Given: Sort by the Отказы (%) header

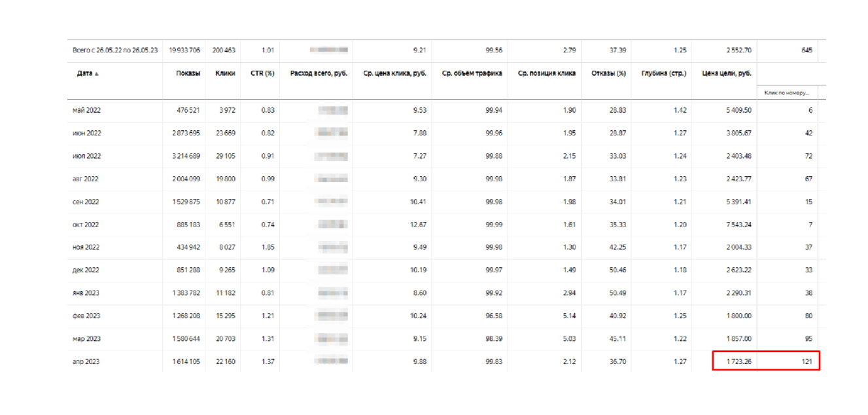Looking at the screenshot, I should click(608, 73).
